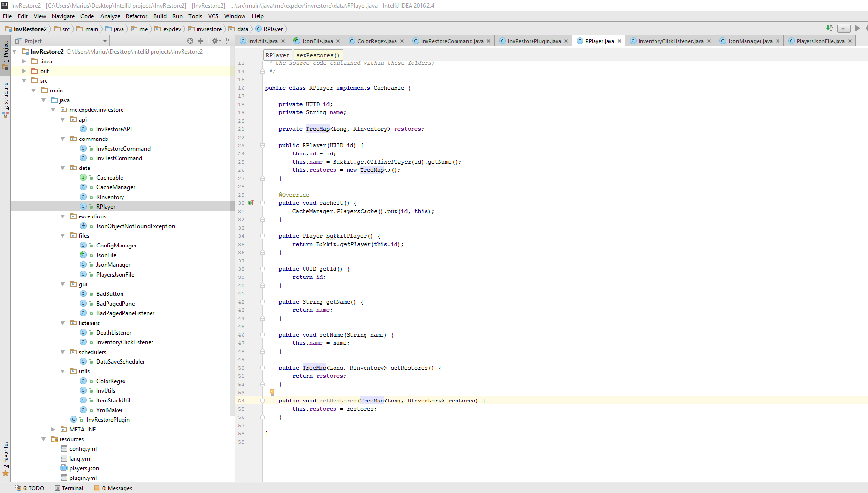Collapse the resources folder
This screenshot has height=493, width=868.
(44, 439)
